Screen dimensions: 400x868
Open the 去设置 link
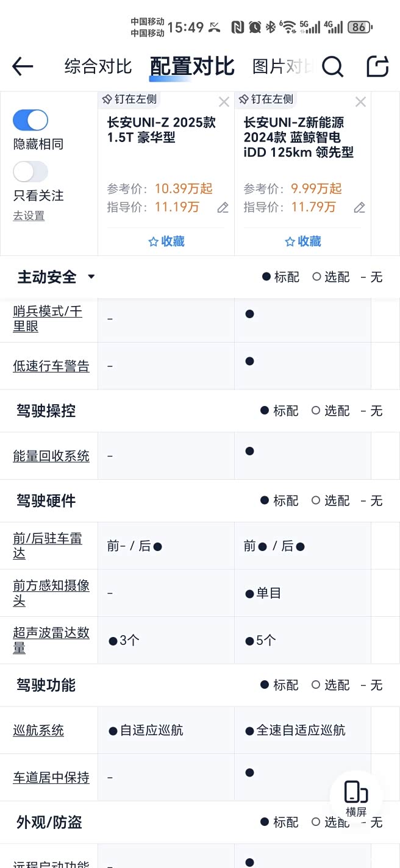pyautogui.click(x=29, y=216)
